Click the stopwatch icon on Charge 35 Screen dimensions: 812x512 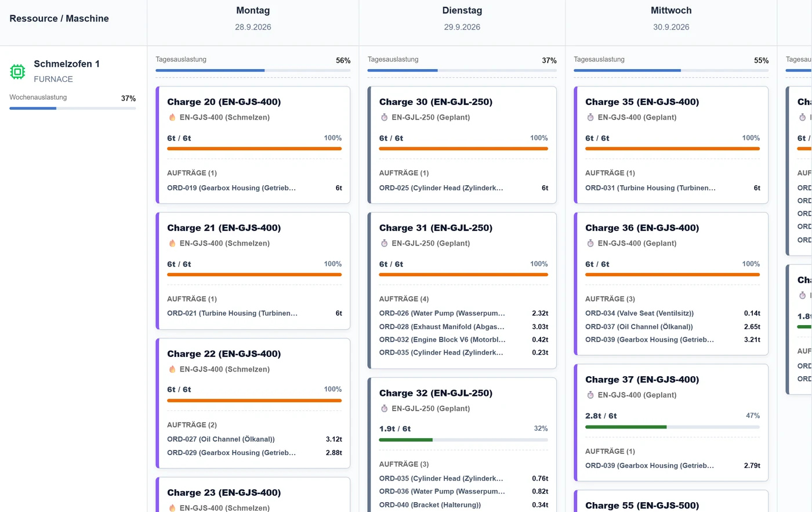point(590,117)
